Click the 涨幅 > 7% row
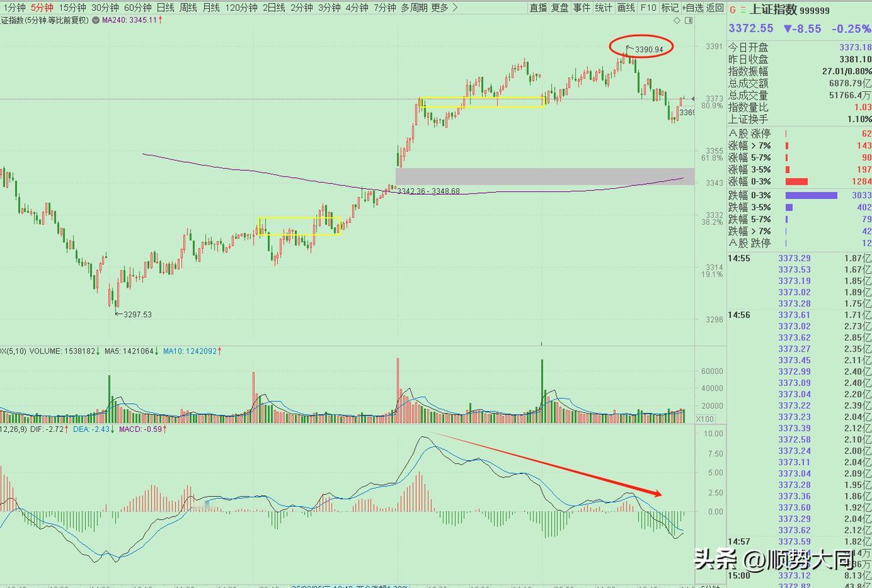The image size is (872, 588). 800,146
